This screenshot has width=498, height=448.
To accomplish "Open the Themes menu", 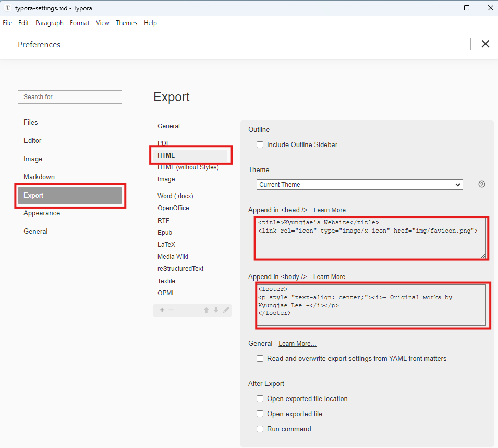I will pyautogui.click(x=126, y=23).
